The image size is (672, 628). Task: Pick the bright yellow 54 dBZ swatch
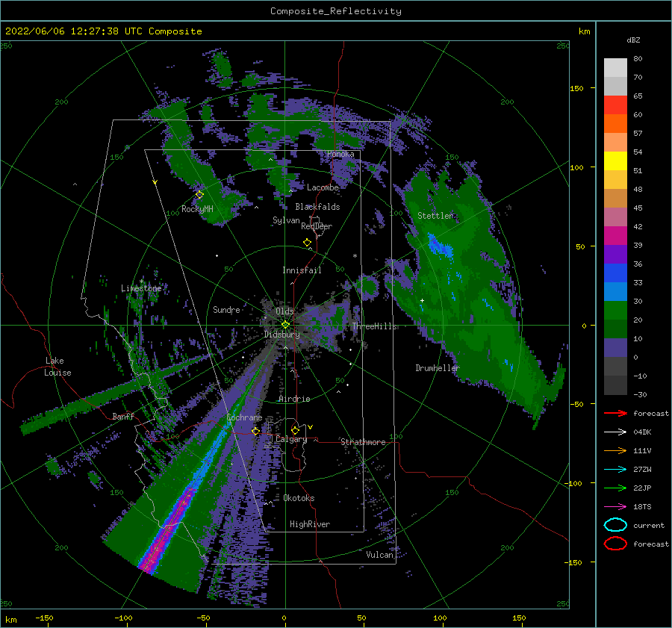615,161
